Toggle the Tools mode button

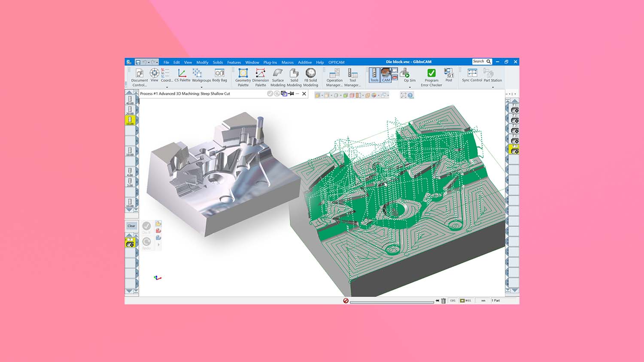(374, 76)
